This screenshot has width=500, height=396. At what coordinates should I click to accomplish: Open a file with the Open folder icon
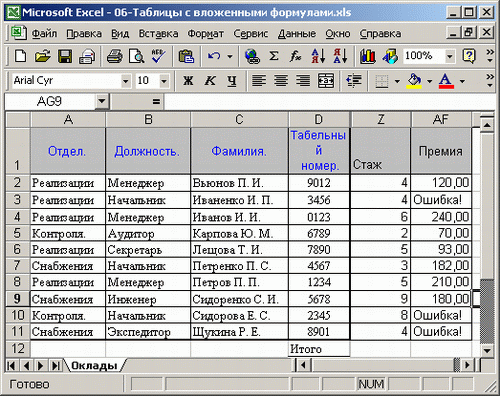(43, 56)
